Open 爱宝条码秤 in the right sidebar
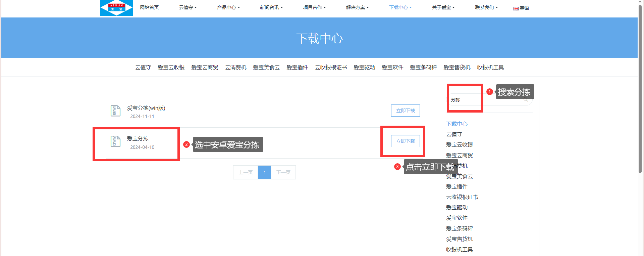 click(459, 229)
